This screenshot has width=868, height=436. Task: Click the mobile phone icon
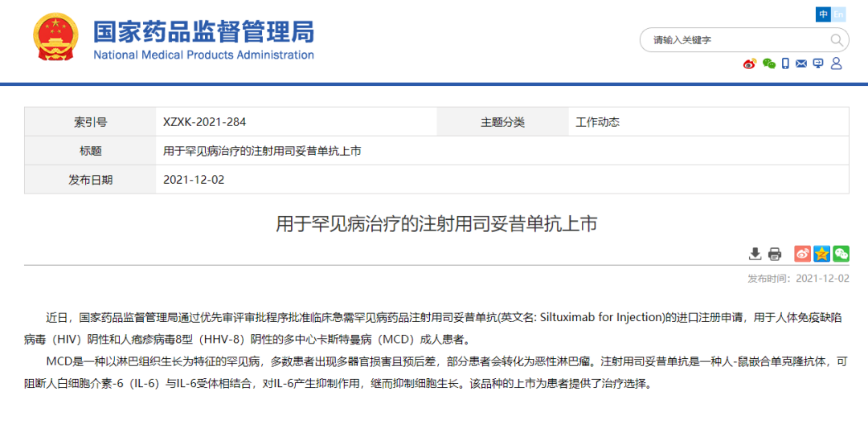[x=785, y=63]
